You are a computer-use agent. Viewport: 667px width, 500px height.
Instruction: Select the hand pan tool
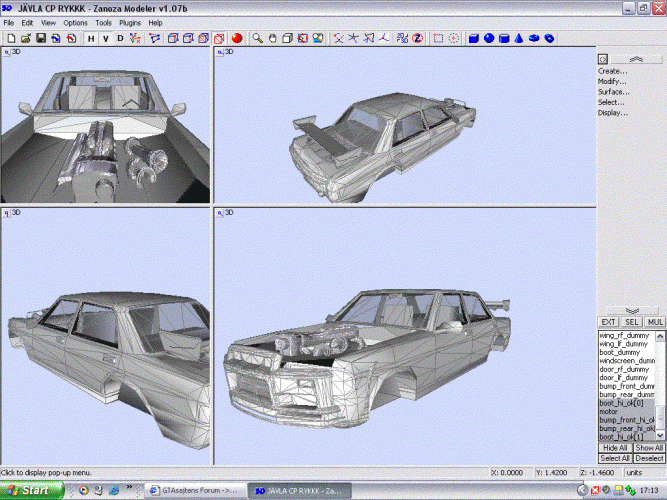(x=272, y=38)
